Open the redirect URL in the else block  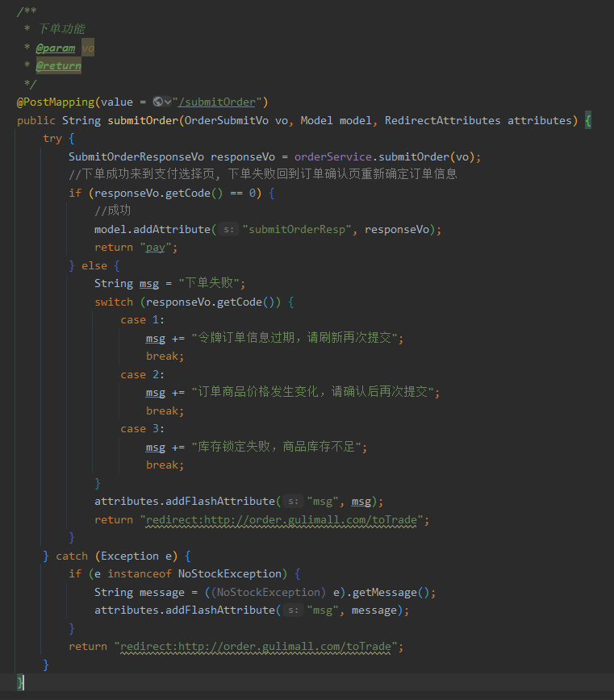(282, 520)
